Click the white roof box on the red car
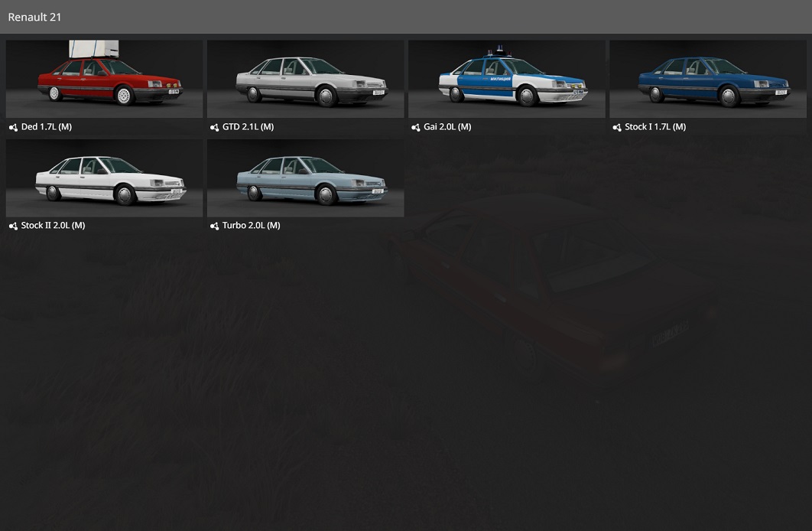 93,49
